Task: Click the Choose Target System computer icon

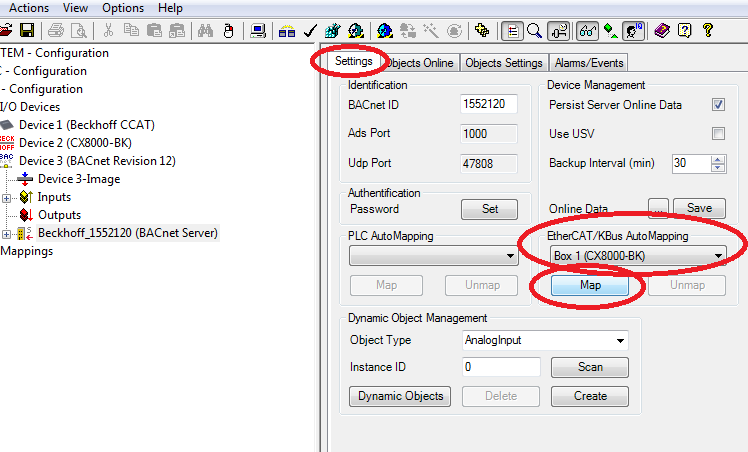Action: point(258,31)
